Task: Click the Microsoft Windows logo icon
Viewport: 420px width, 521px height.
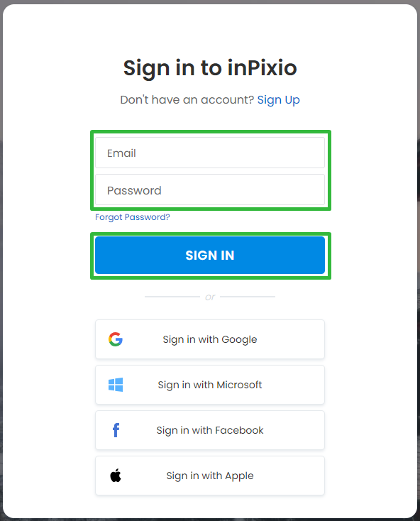Action: (116, 385)
